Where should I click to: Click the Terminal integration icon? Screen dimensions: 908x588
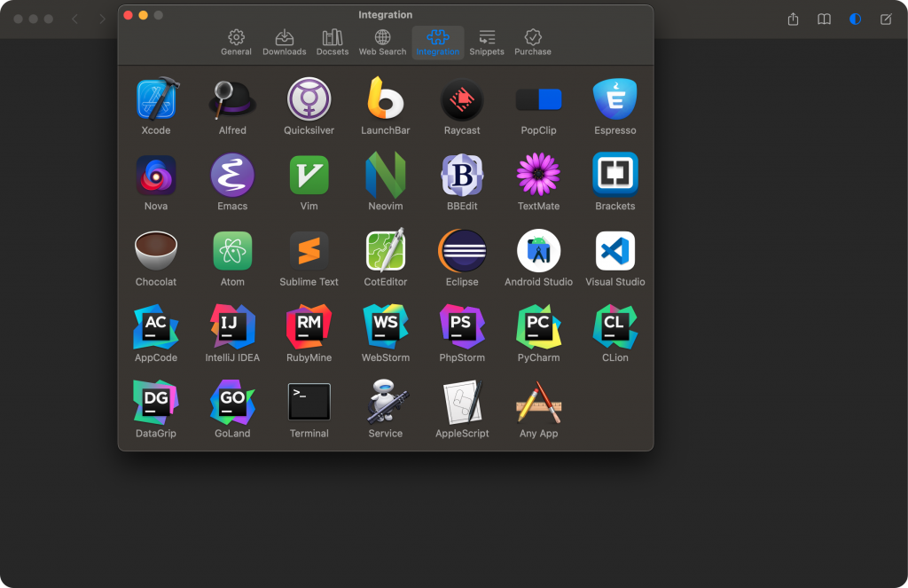pyautogui.click(x=309, y=402)
